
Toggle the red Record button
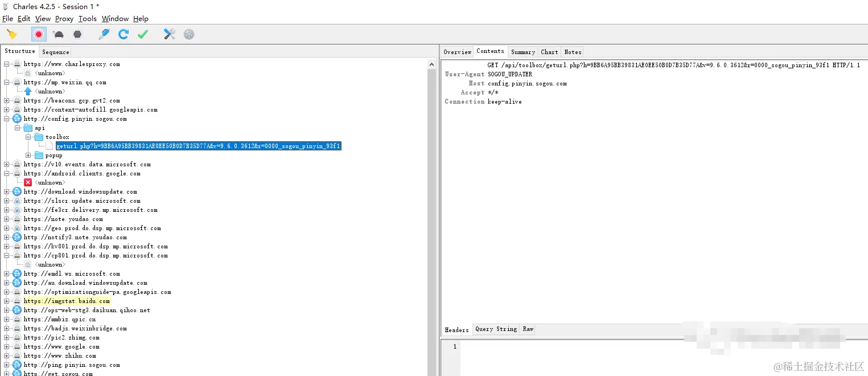coord(39,34)
